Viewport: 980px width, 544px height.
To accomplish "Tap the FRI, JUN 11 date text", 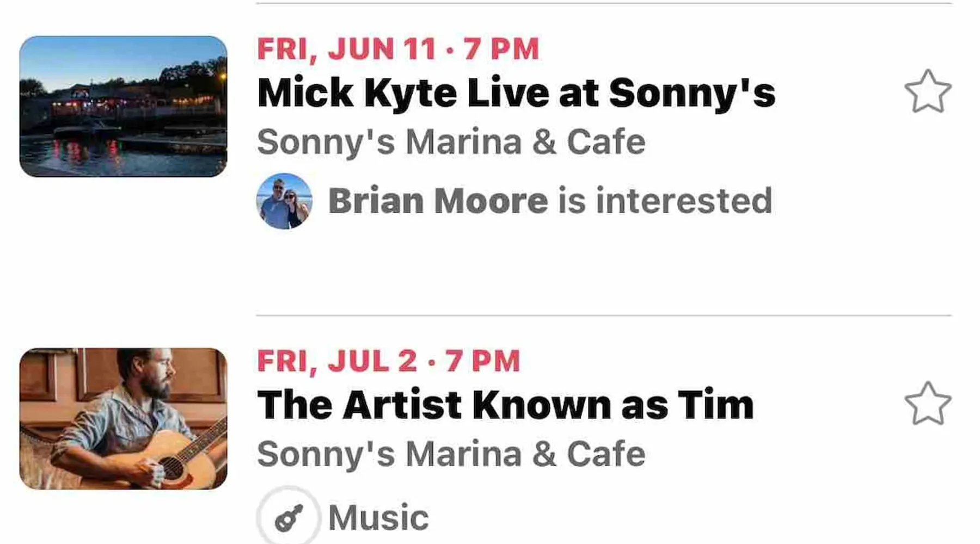I will tap(347, 49).
